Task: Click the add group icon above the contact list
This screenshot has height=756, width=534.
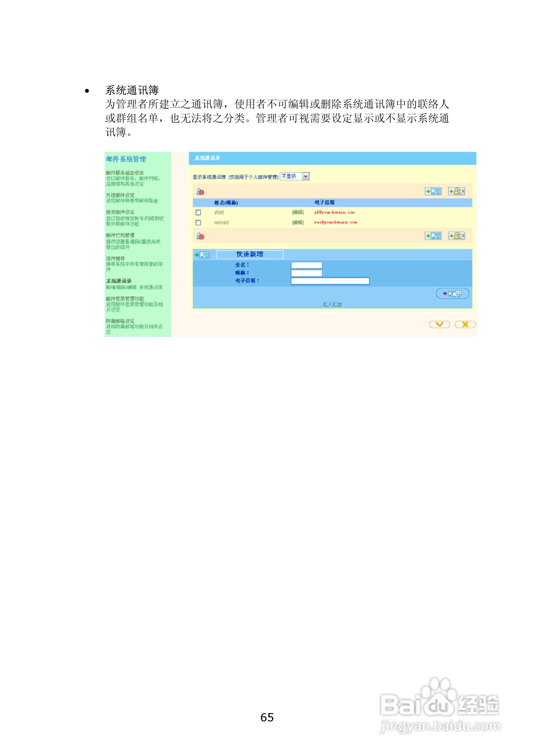Action: (457, 191)
